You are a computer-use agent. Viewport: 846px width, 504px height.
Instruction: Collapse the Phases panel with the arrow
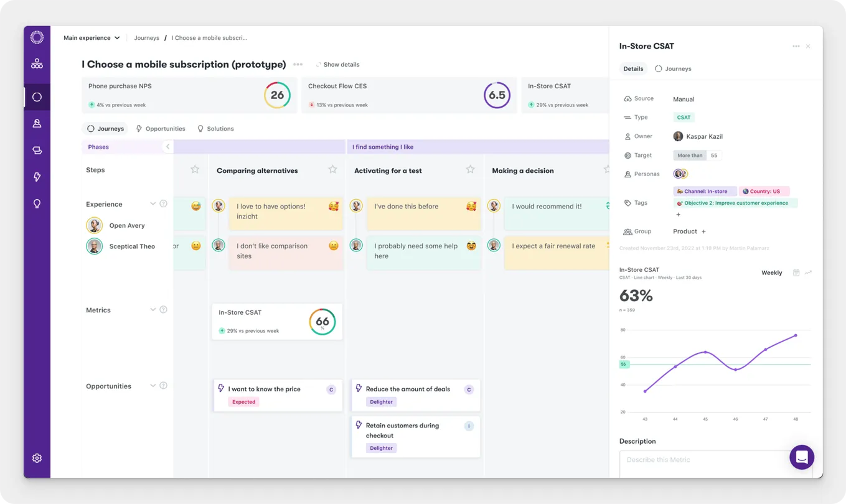[x=167, y=147]
